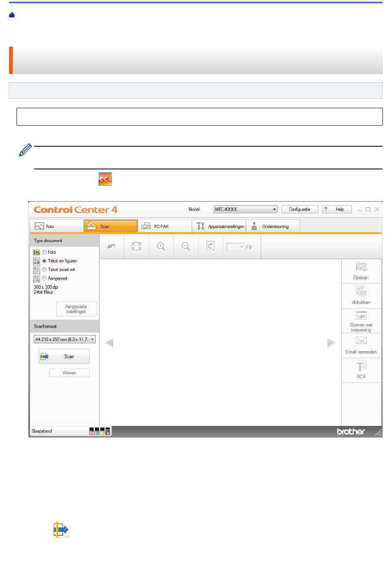
Task: Click the zoom out magnifier icon
Action: point(186,247)
